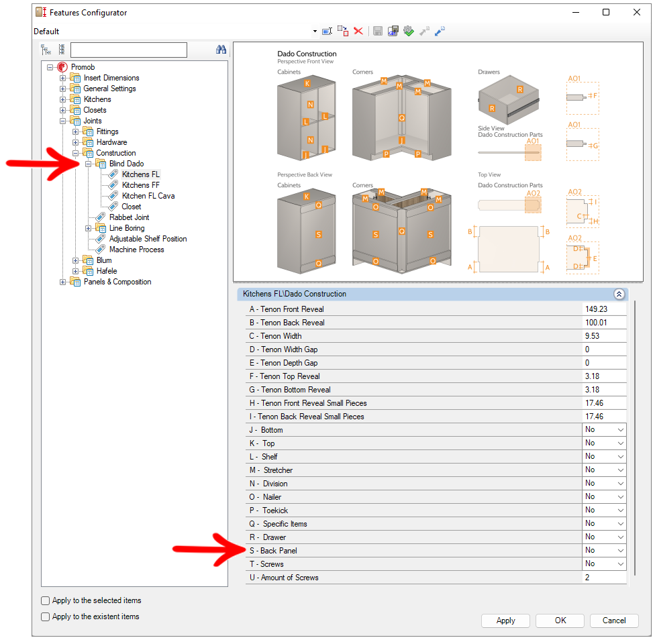This screenshot has height=644, width=653.
Task: Select the Hafele tree item
Action: coord(107,271)
